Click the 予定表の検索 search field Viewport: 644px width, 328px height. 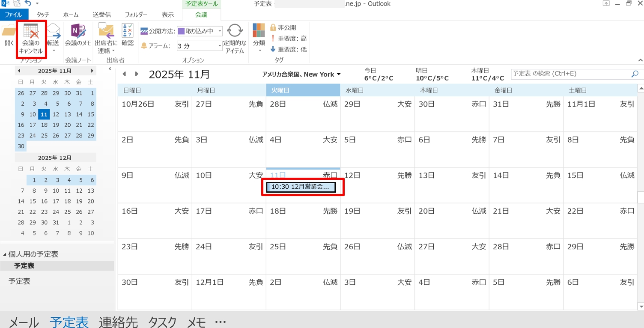pos(569,74)
